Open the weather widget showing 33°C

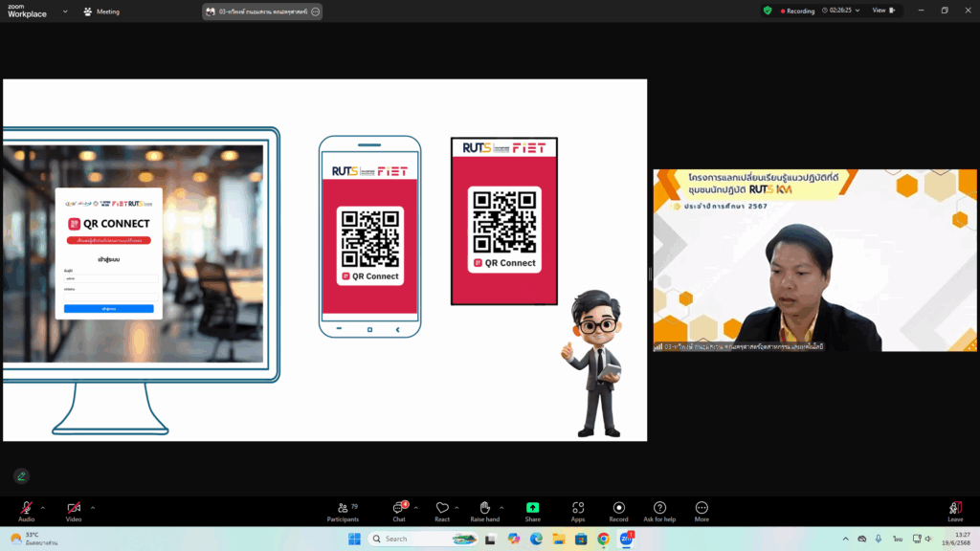coord(33,539)
